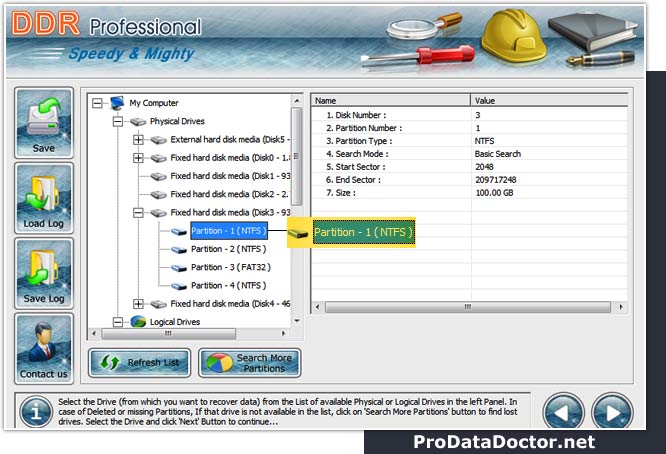Screen dimensions: 666x454
Task: Select Partition - 3 (FAT32) in tree
Action: [231, 268]
